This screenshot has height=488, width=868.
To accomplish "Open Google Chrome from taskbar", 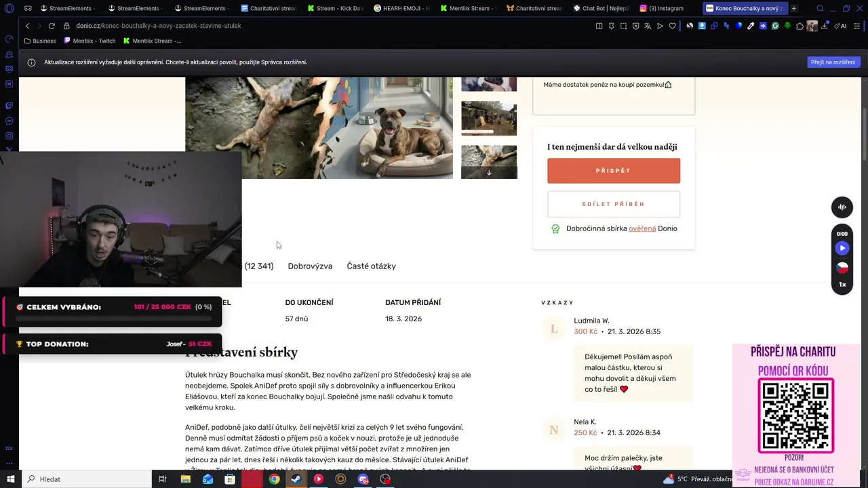I will tap(274, 479).
